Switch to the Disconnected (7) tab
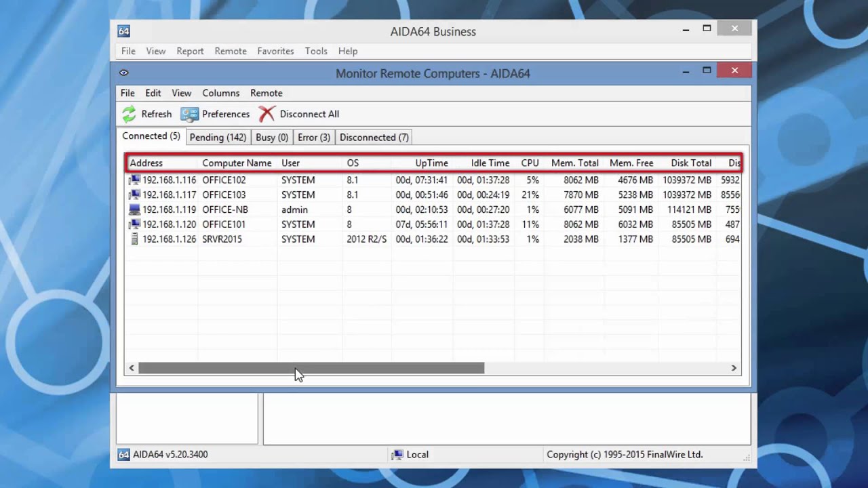 pos(374,138)
